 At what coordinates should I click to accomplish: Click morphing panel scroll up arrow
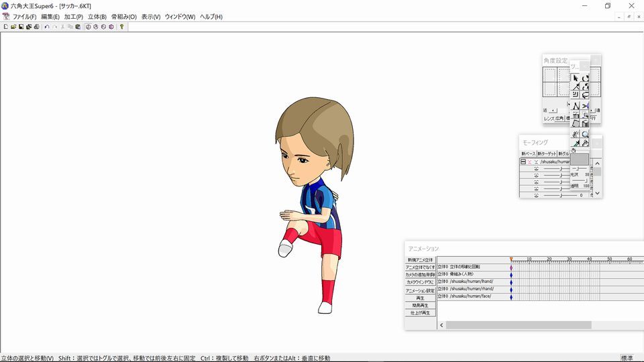(x=598, y=164)
